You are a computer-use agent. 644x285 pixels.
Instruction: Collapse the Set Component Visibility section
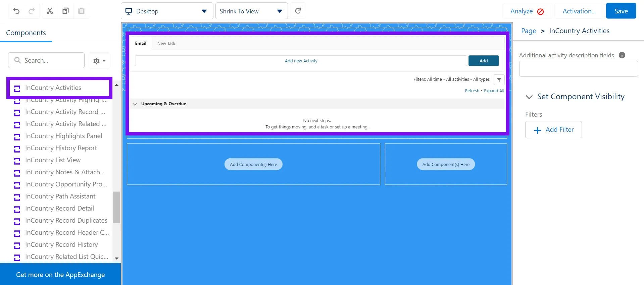529,97
